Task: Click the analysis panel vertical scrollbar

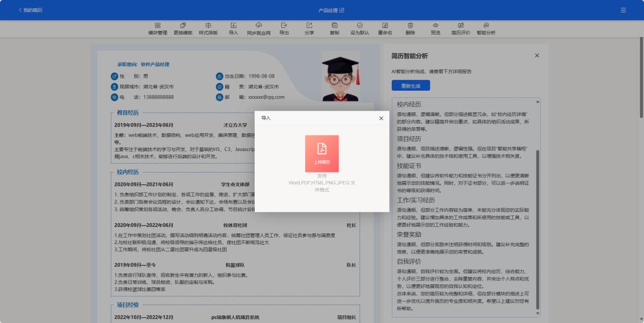Action: point(537,227)
